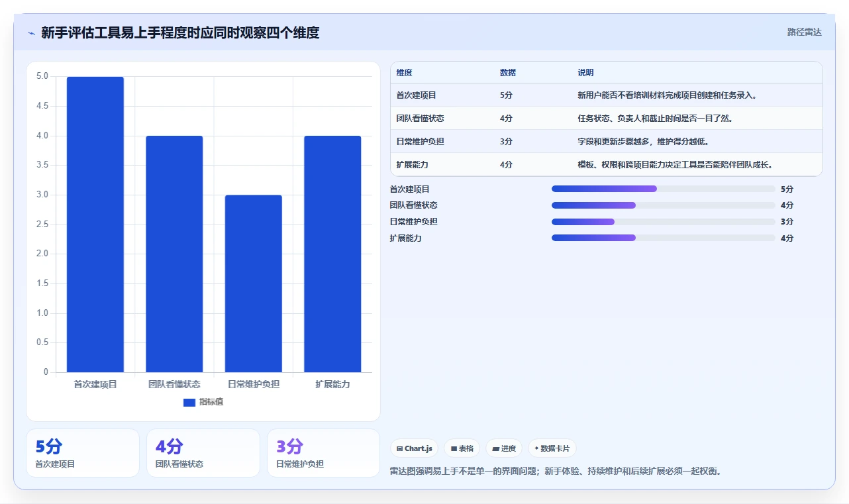
Task: Click the 5分 cell in the table
Action: [506, 95]
